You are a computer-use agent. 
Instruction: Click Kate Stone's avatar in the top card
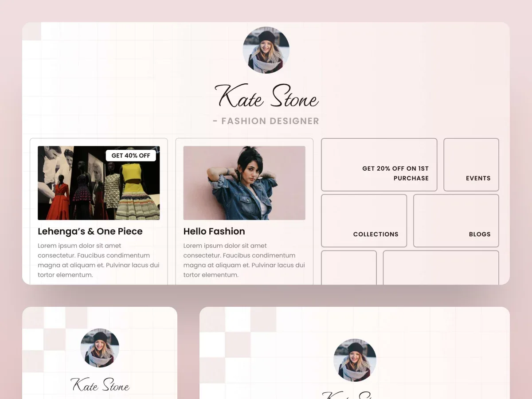pyautogui.click(x=266, y=50)
